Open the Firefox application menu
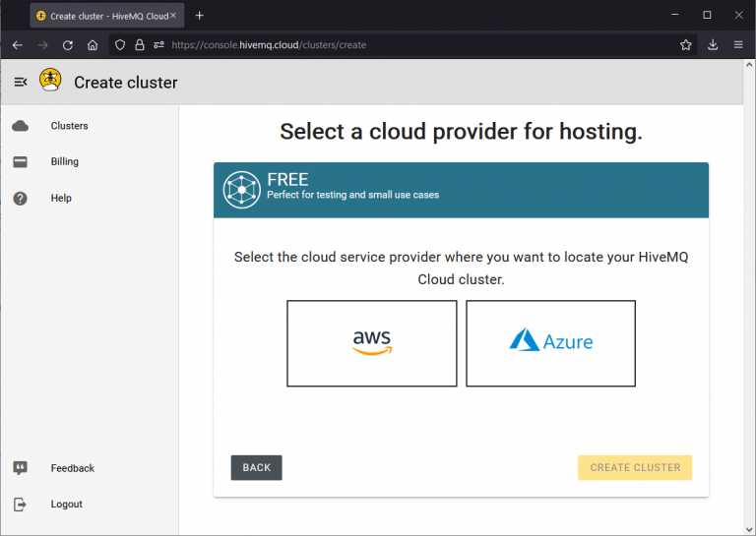This screenshot has height=536, width=756. [738, 45]
